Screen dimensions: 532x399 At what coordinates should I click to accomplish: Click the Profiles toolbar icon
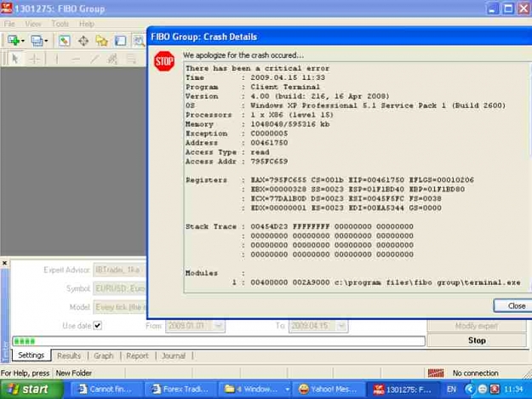[37, 41]
